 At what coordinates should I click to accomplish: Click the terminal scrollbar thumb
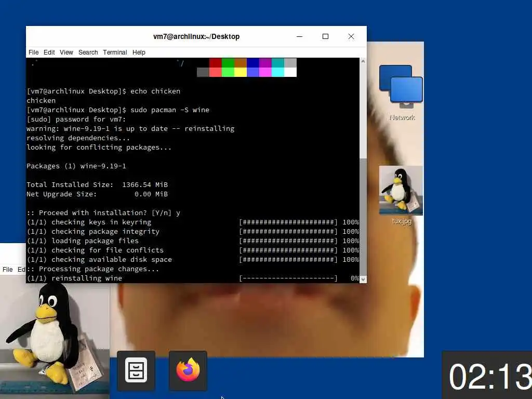click(x=363, y=217)
